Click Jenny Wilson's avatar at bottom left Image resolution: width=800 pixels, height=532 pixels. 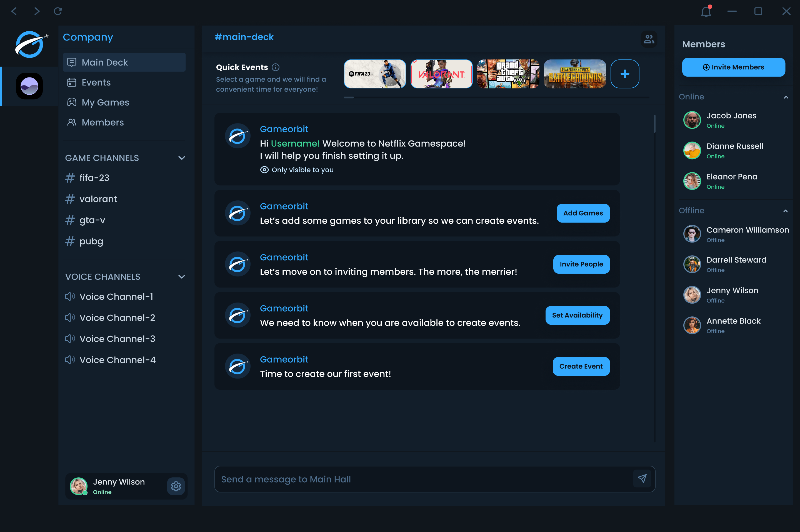tap(79, 486)
